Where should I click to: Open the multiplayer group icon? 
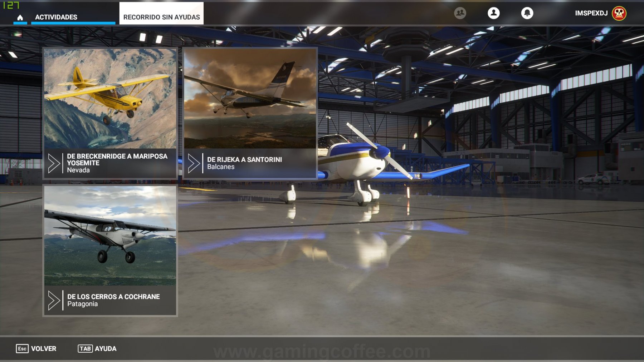pos(460,13)
